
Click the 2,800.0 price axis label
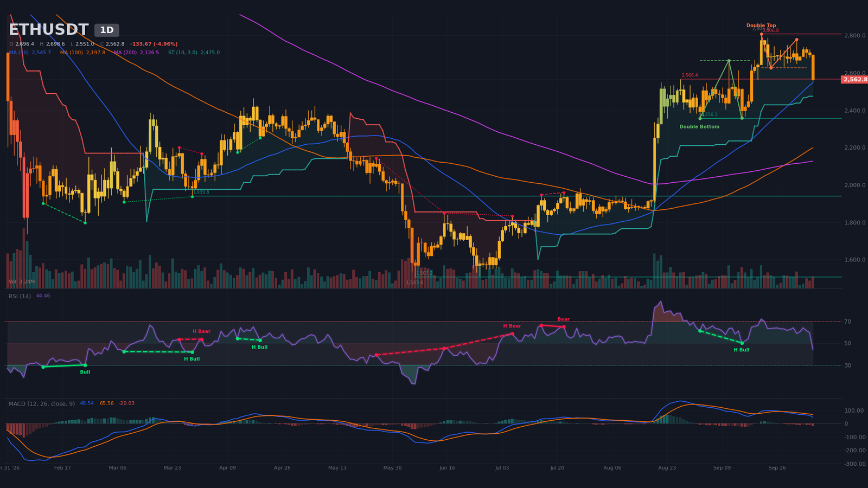(x=854, y=36)
